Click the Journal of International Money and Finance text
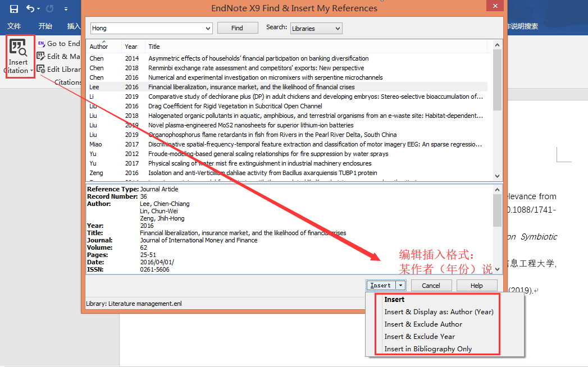 click(199, 240)
